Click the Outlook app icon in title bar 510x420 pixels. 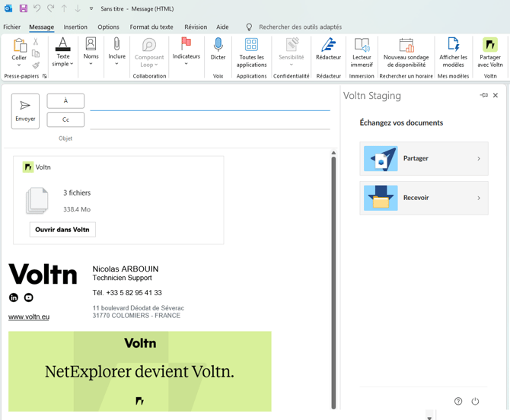(x=8, y=8)
